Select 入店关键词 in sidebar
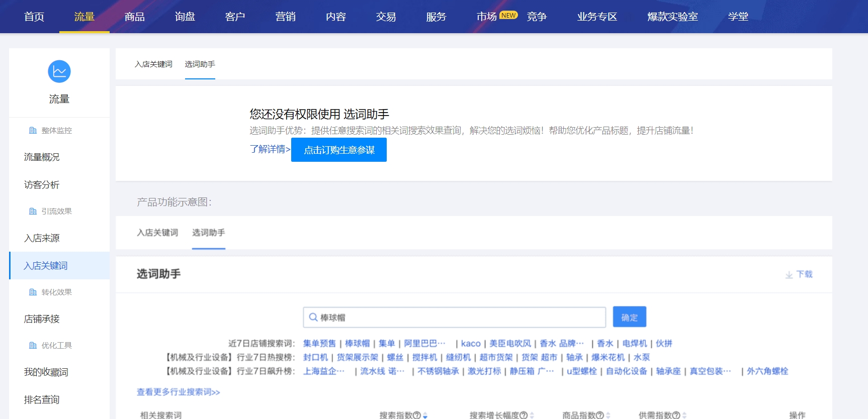Image resolution: width=868 pixels, height=419 pixels. 59,266
